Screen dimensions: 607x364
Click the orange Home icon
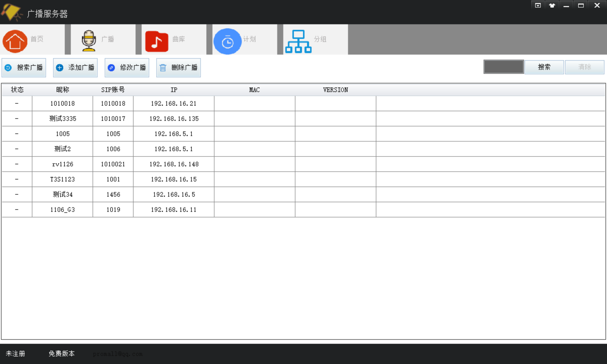click(15, 41)
